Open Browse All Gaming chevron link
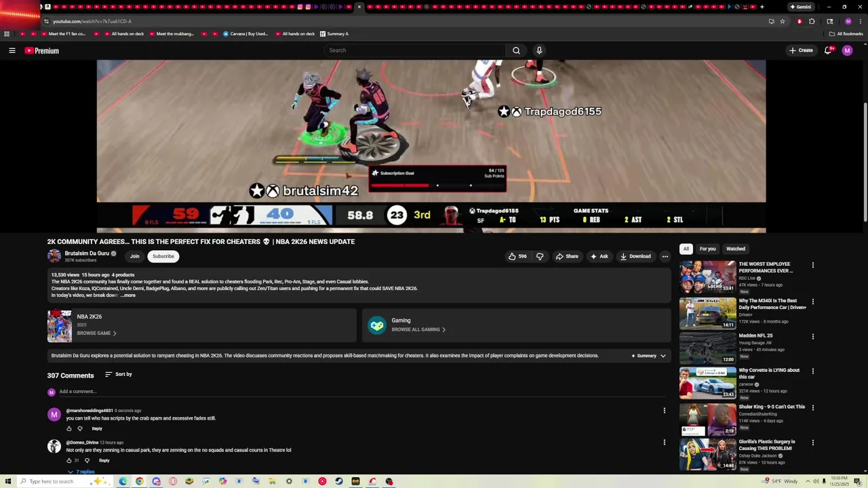 (x=418, y=329)
